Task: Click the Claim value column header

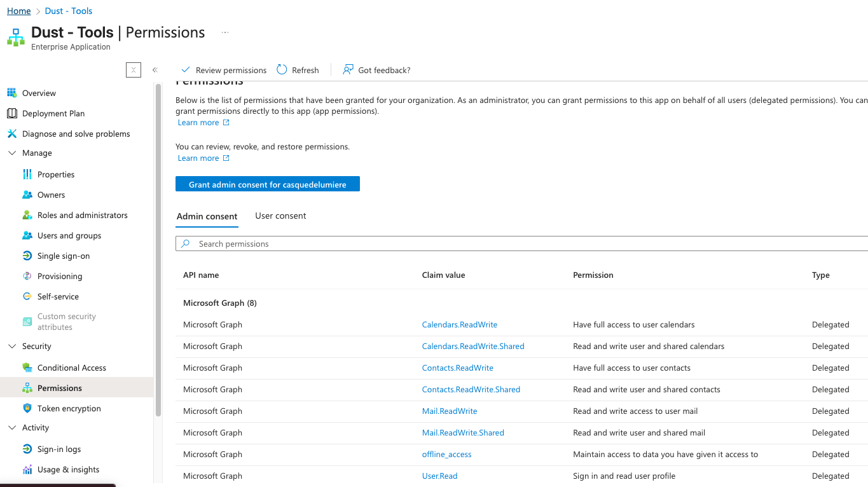Action: coord(444,275)
